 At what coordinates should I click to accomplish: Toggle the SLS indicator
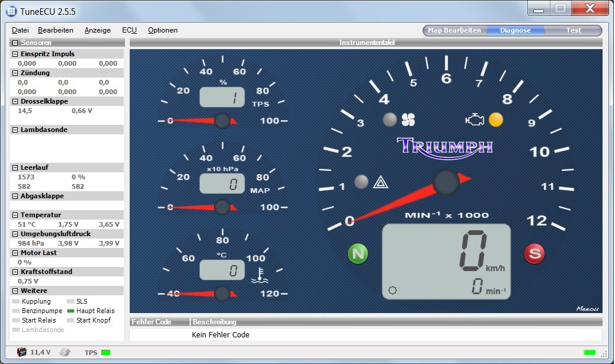(x=71, y=301)
